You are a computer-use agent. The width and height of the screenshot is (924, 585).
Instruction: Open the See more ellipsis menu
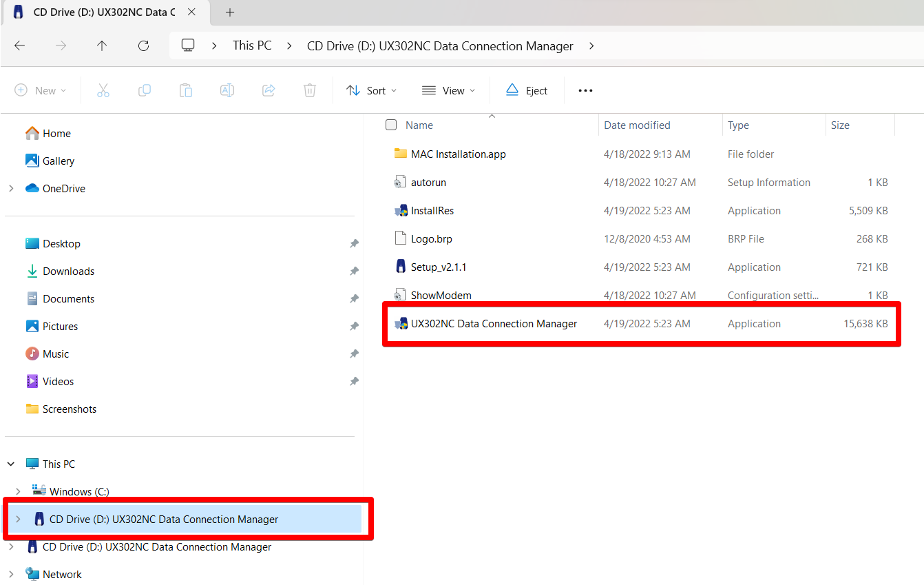coord(585,90)
